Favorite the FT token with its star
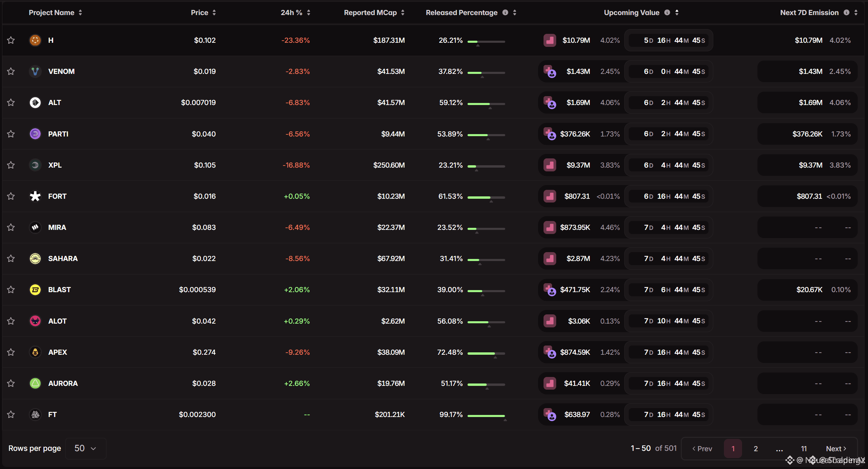Viewport: 868px width, 469px height. [11, 415]
